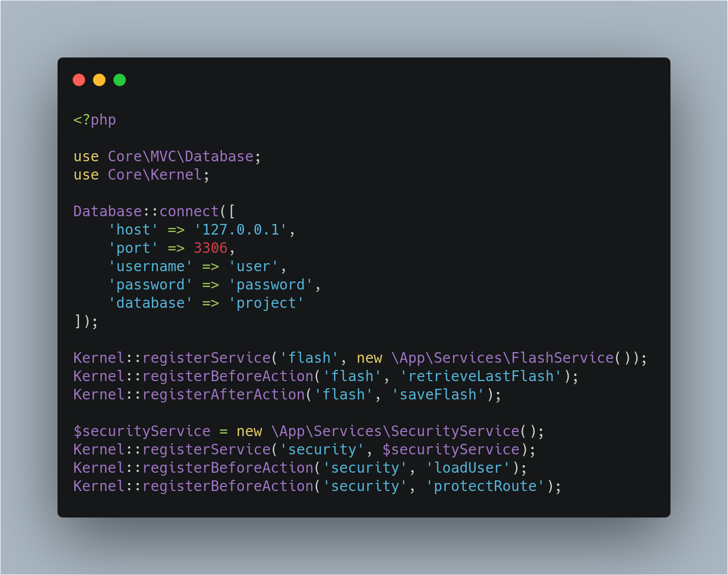Click the Core\Kernel import line
Viewport: 728px width, 575px height.
coord(142,175)
